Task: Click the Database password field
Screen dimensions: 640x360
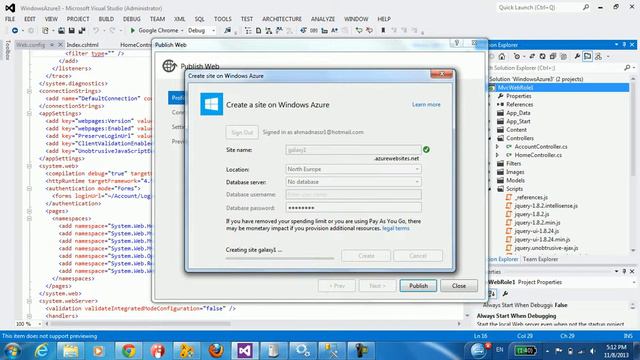Action: [x=353, y=208]
